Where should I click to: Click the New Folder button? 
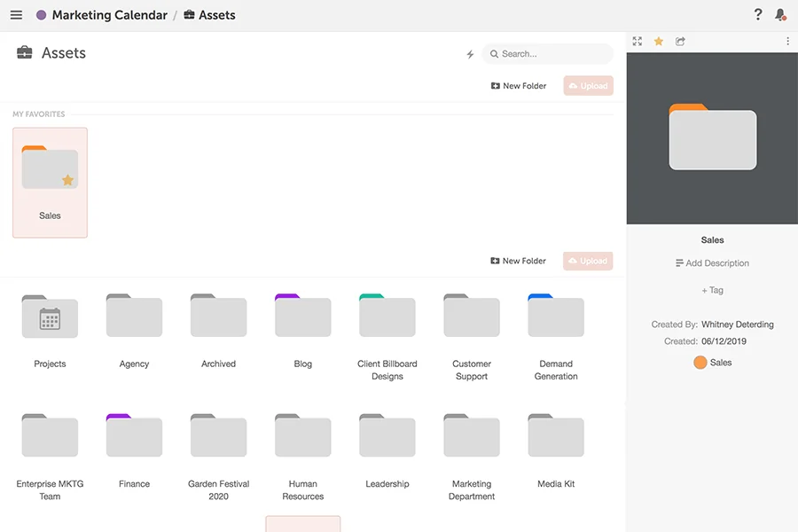[x=518, y=85]
